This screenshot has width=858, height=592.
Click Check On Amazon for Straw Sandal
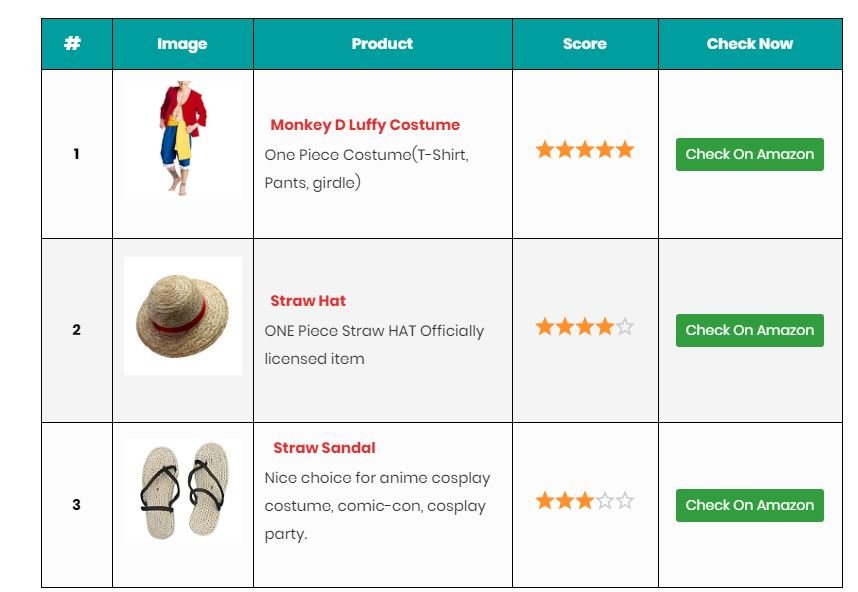[750, 505]
